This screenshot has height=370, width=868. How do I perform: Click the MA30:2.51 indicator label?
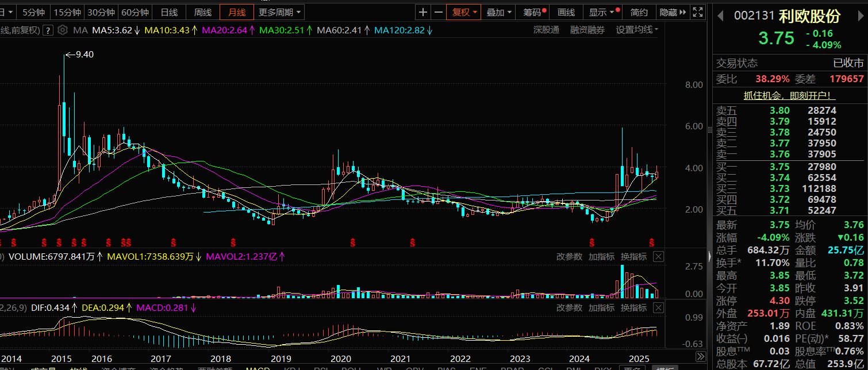point(282,30)
